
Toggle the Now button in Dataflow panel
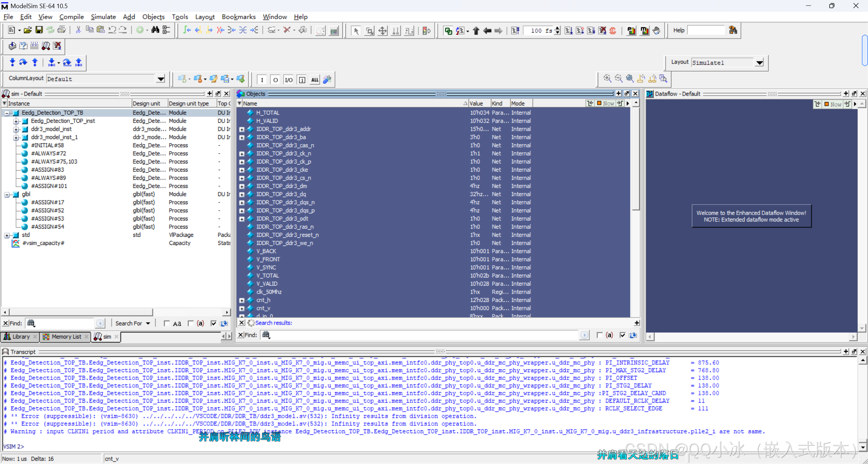tap(832, 104)
